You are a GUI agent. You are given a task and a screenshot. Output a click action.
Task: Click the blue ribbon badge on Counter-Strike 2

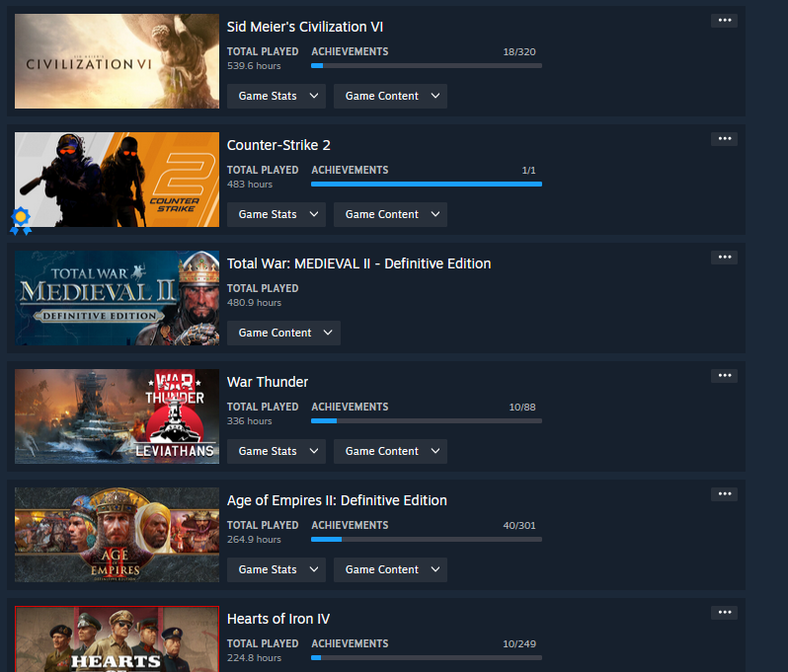click(21, 220)
